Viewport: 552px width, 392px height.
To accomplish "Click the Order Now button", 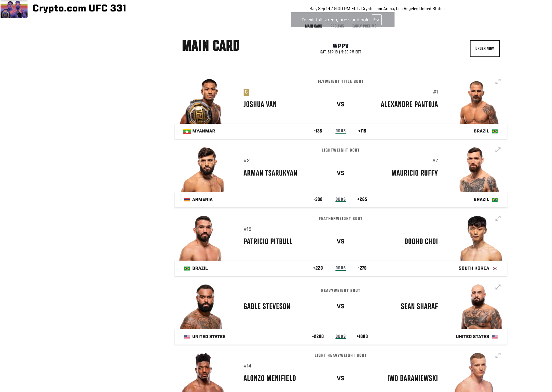I will [x=484, y=49].
